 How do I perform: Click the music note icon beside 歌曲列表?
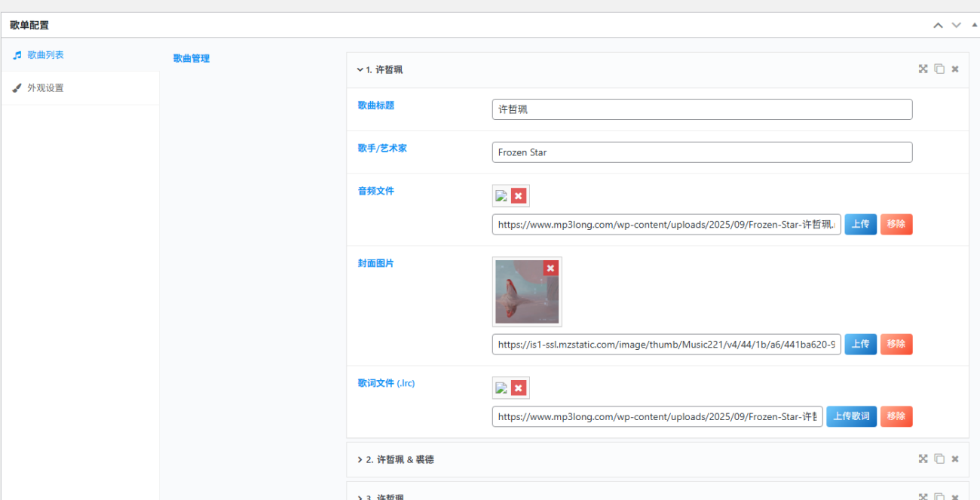(17, 54)
